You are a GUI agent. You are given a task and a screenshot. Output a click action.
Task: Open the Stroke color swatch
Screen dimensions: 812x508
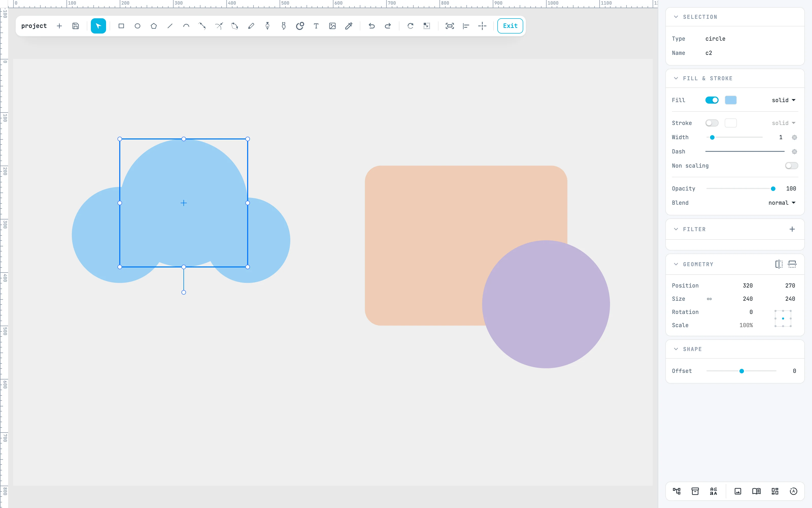click(x=731, y=123)
